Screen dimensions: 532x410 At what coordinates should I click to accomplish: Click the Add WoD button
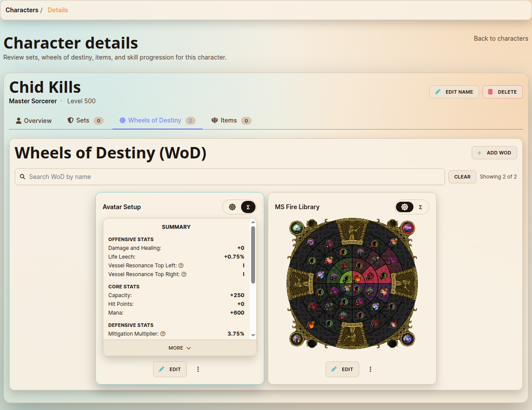494,153
